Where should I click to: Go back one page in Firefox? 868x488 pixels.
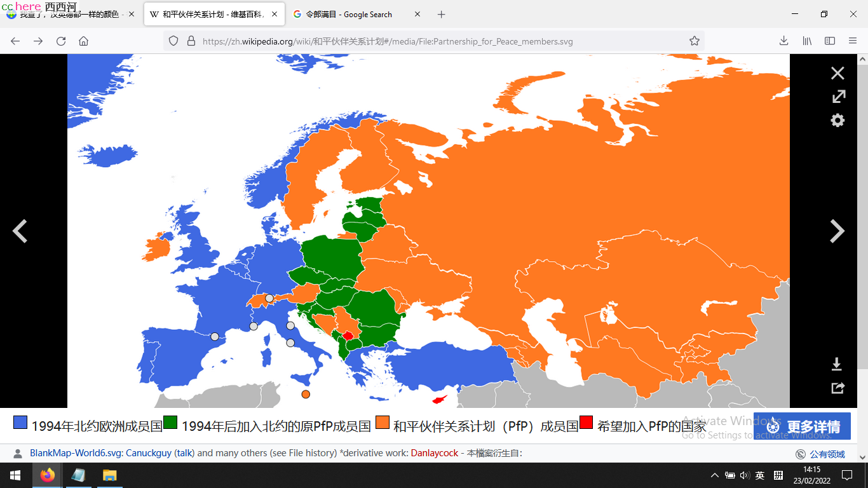click(x=15, y=41)
